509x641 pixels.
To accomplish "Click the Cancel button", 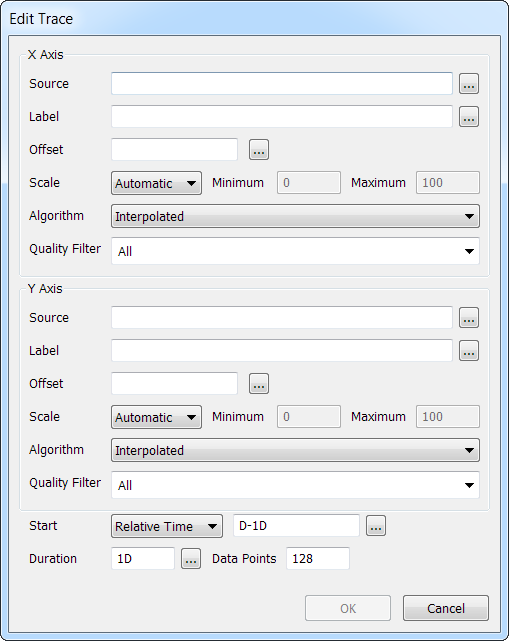I will [x=446, y=608].
